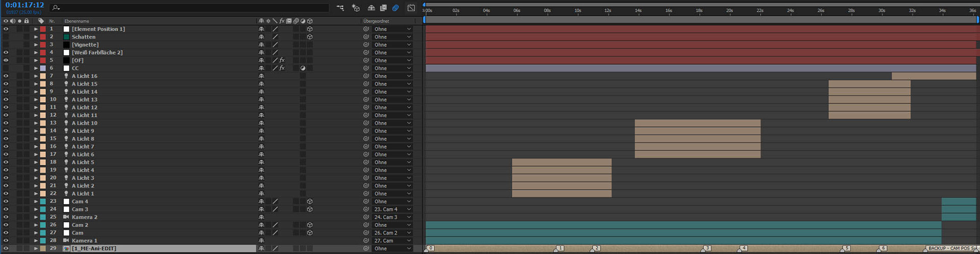Viewport: 980px width, 254px height.
Task: Open the Graph Editor
Action: 411,8
